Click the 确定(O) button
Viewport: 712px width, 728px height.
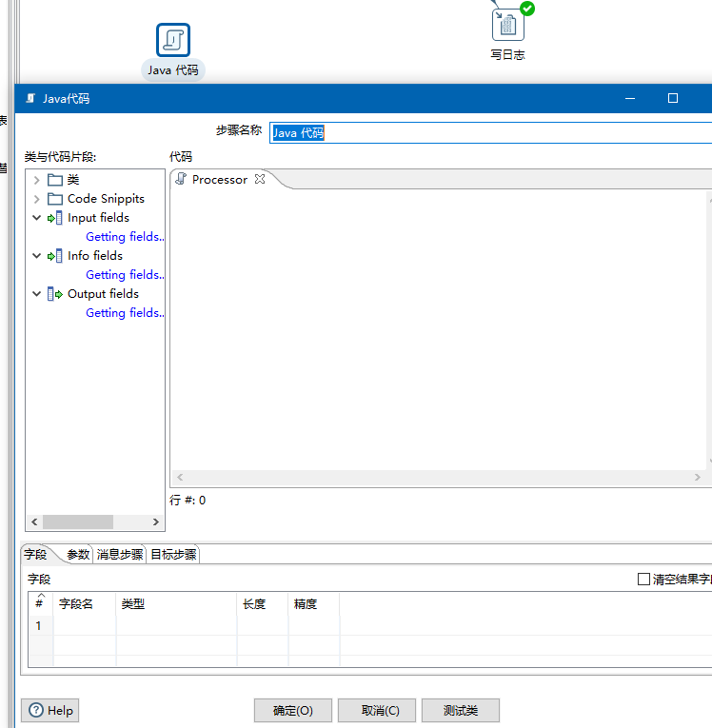click(x=293, y=710)
